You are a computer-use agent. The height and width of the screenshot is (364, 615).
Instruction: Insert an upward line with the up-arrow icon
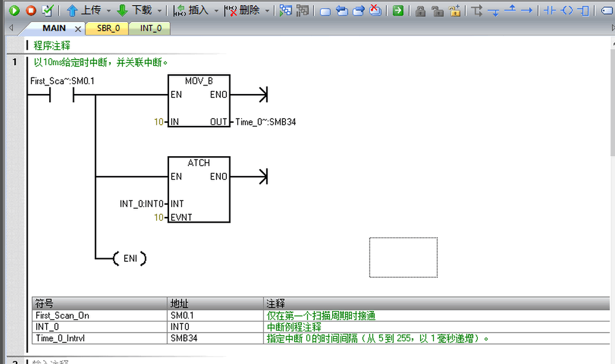(510, 9)
